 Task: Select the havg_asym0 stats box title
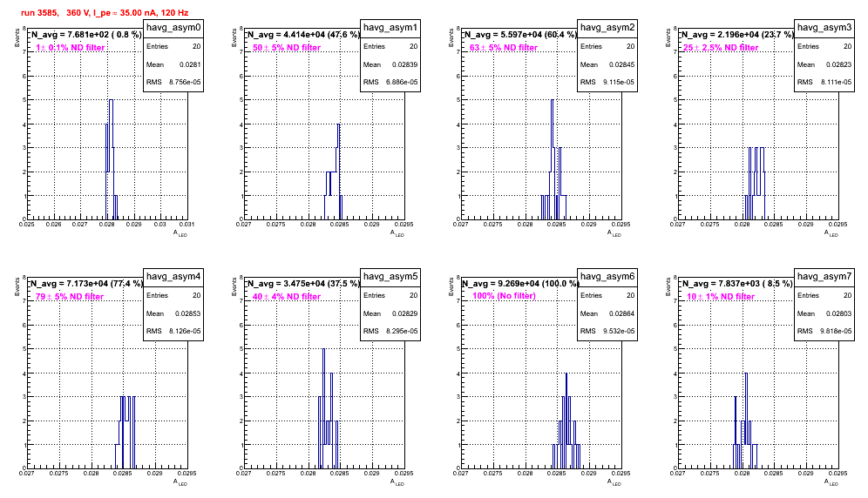(x=173, y=28)
